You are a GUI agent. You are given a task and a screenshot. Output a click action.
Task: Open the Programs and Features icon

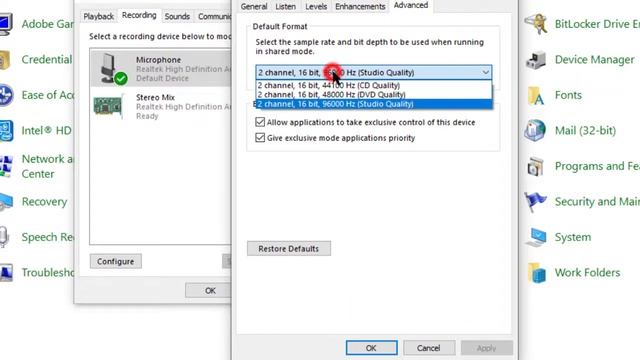(535, 166)
